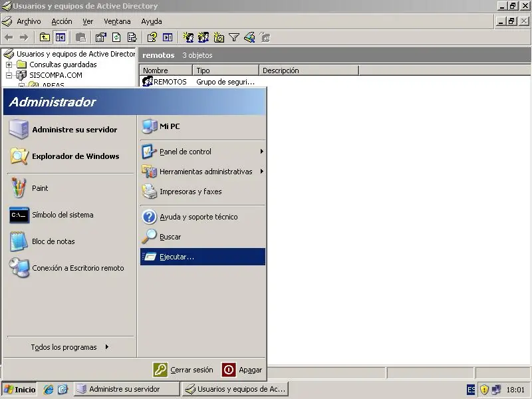This screenshot has width=532, height=399.
Task: Launch Símbolo del sistema
Action: (71, 215)
